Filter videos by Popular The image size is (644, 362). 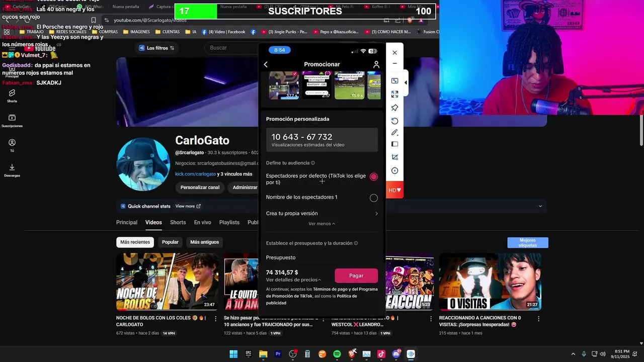170,242
